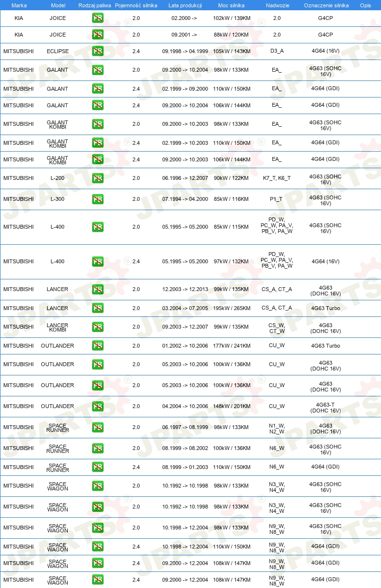Click the fuel icon in the L-200 row
This screenshot has height=588, width=381.
pos(97,178)
